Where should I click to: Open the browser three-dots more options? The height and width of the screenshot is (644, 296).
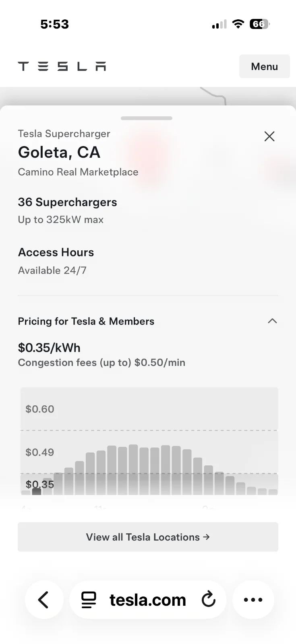[x=253, y=600]
